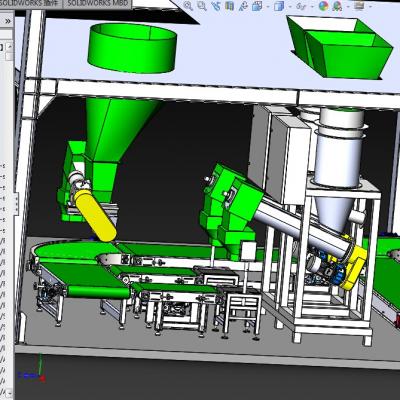The width and height of the screenshot is (400, 400).
Task: Select the Zoom to Area tool
Action: (x=202, y=6)
